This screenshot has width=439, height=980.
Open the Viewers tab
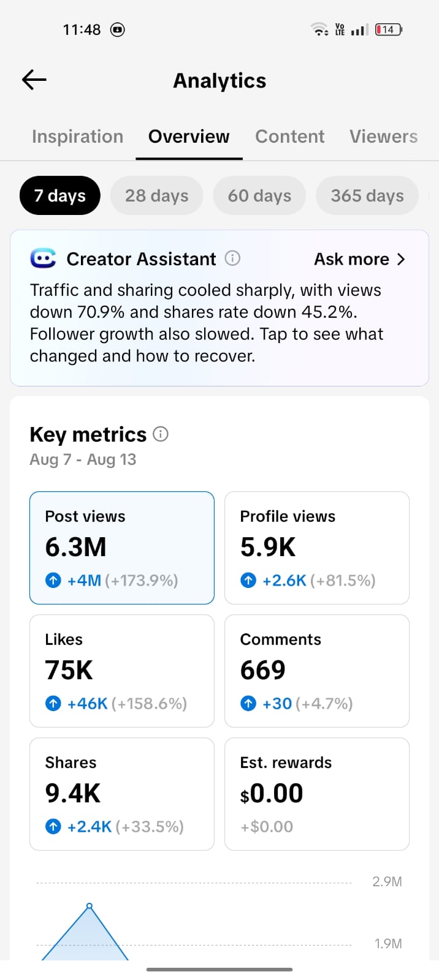pyautogui.click(x=384, y=136)
